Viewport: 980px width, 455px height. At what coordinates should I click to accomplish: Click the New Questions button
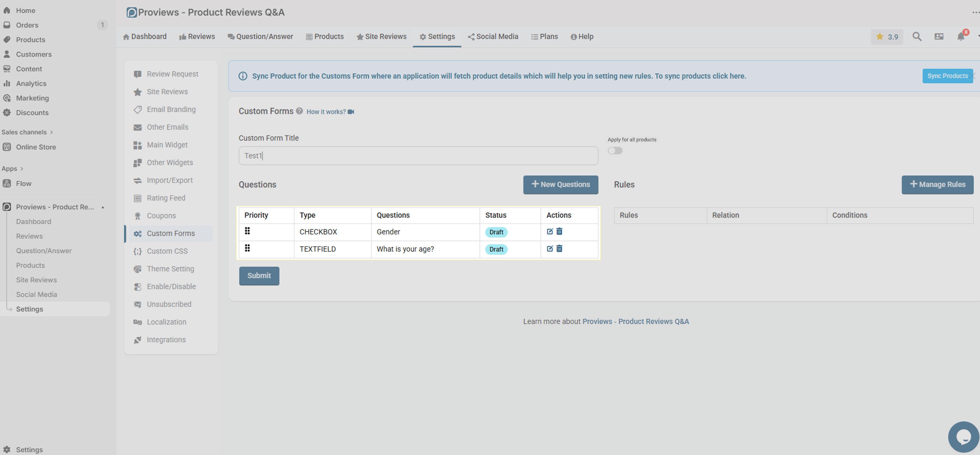560,185
